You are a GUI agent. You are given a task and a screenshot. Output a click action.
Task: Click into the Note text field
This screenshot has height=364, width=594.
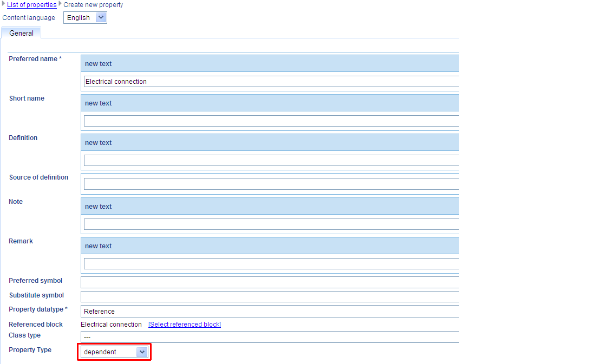point(271,224)
